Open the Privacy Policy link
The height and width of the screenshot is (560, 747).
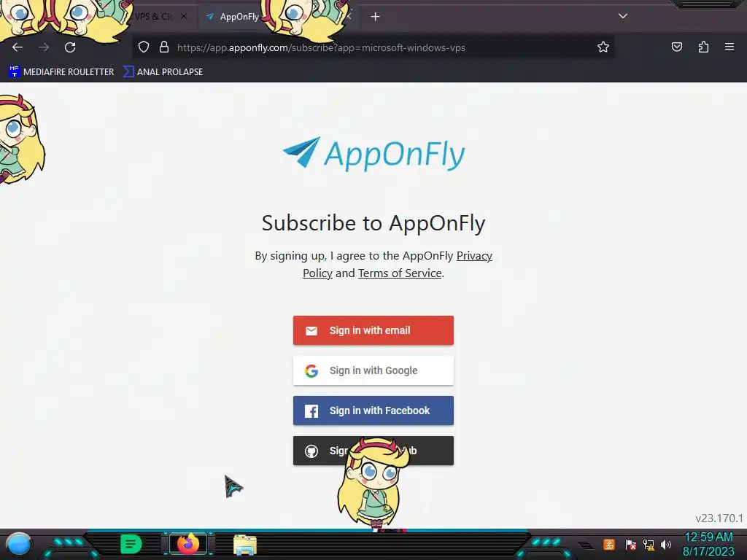coord(398,264)
